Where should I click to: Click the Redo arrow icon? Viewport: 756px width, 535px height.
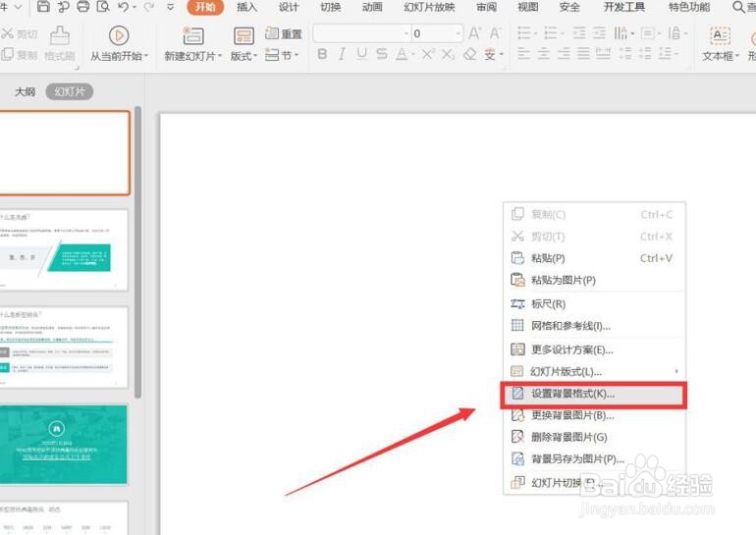[x=148, y=6]
